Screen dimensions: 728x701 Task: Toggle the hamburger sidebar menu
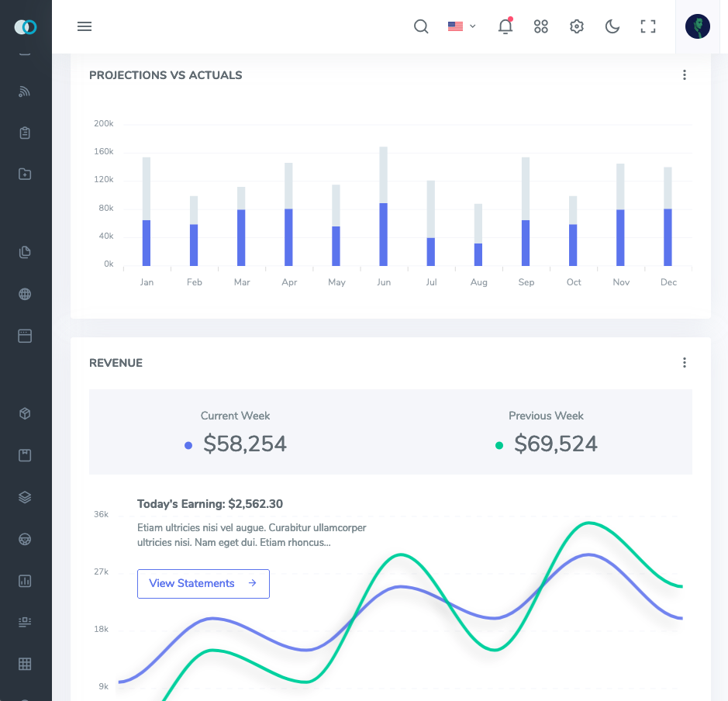click(x=85, y=26)
